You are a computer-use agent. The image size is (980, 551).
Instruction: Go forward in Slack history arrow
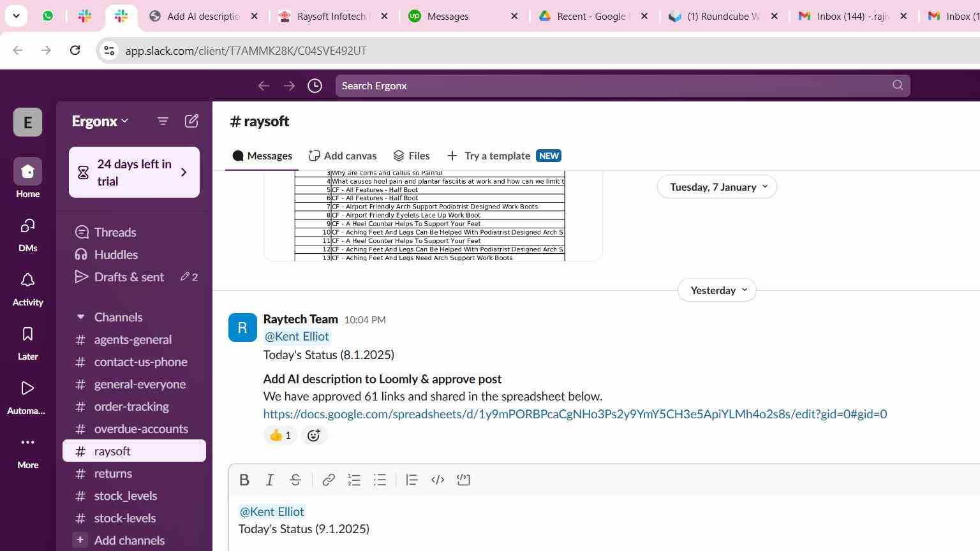tap(289, 85)
